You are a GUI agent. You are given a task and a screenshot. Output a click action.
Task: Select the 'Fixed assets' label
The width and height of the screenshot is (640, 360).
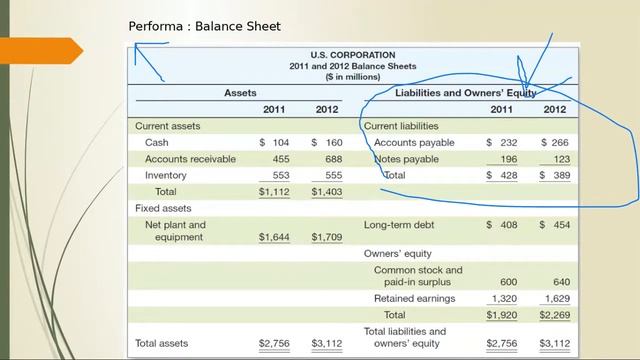point(163,208)
